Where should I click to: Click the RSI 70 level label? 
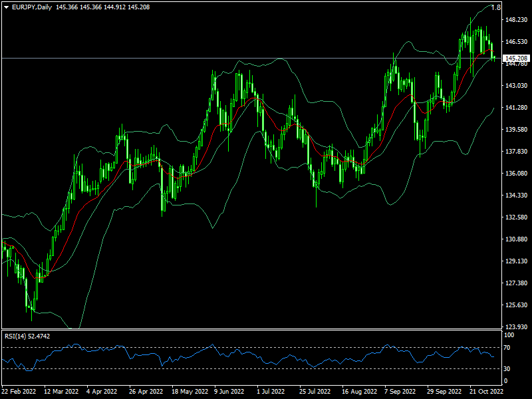pyautogui.click(x=507, y=348)
